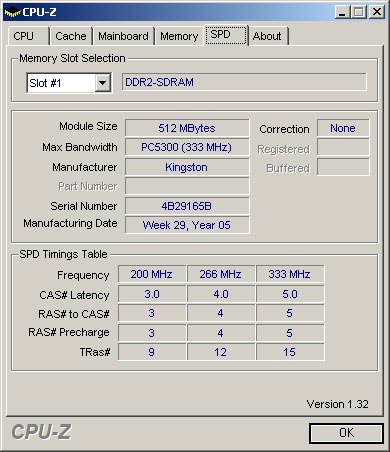Screen dimensions: 390x452
Task: Click CAS# Latency value 4.0
Action: [x=221, y=294]
